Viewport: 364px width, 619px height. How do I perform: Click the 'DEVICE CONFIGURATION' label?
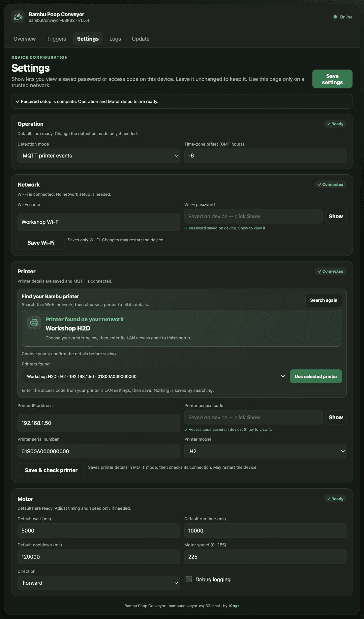point(40,57)
